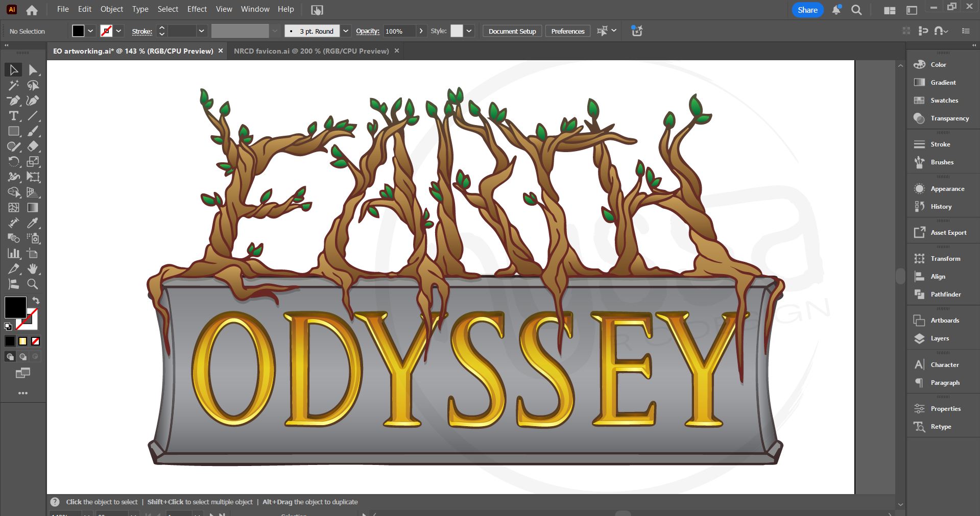Image resolution: width=980 pixels, height=516 pixels.
Task: Select the Rectangle tool
Action: coord(13,131)
